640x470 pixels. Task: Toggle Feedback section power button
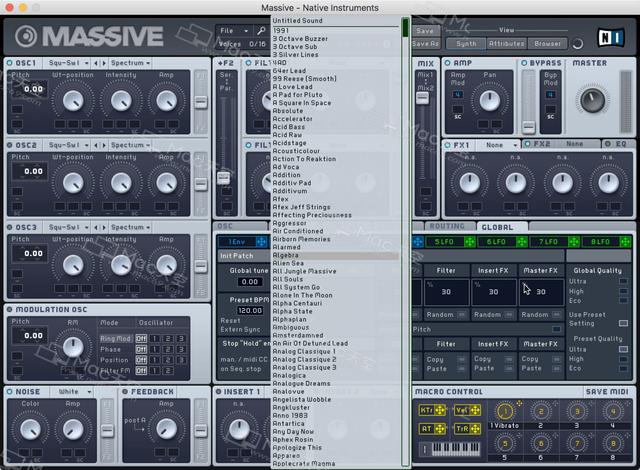[125, 391]
